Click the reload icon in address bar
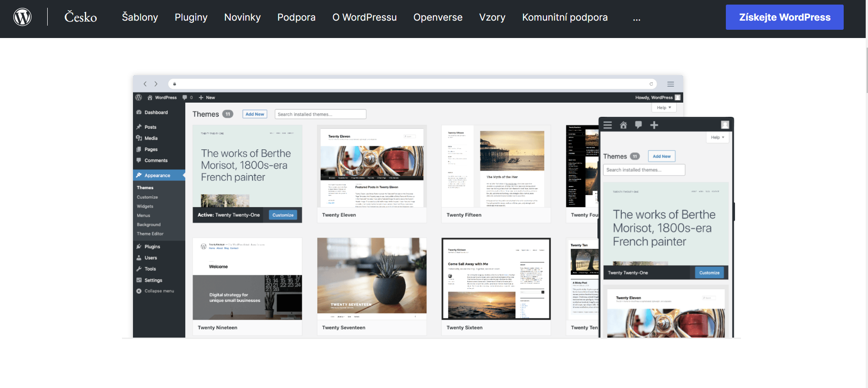868x388 pixels. [651, 84]
